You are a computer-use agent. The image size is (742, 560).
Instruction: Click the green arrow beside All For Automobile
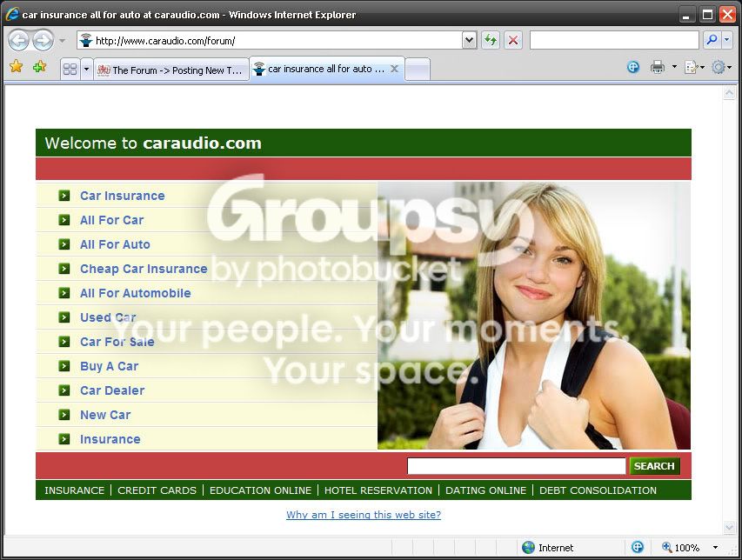(64, 293)
